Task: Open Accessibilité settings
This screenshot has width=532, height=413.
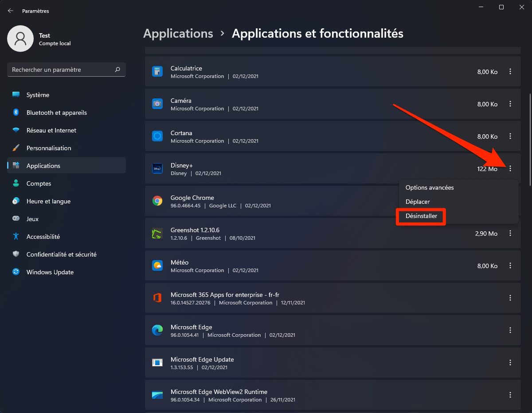Action: tap(66, 237)
